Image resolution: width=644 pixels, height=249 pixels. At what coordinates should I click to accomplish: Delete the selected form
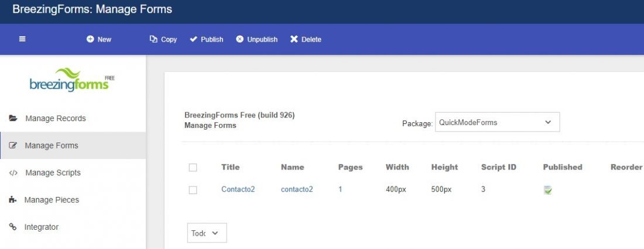(x=306, y=39)
